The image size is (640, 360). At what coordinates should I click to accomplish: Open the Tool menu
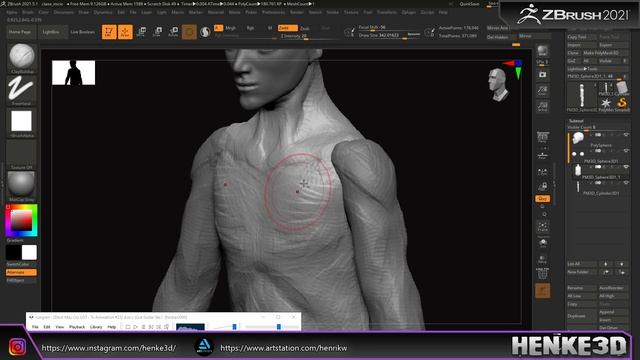[368, 12]
